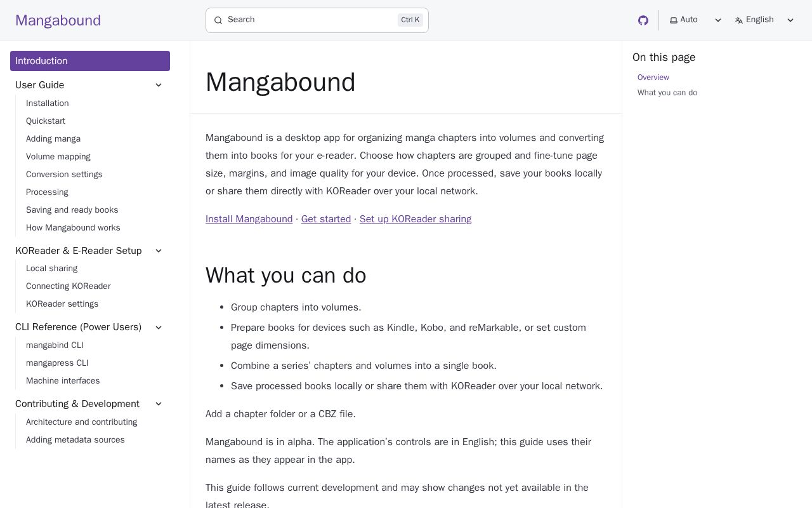This screenshot has height=508, width=812.
Task: Open the Quickstart sidebar item
Action: click(x=46, y=121)
